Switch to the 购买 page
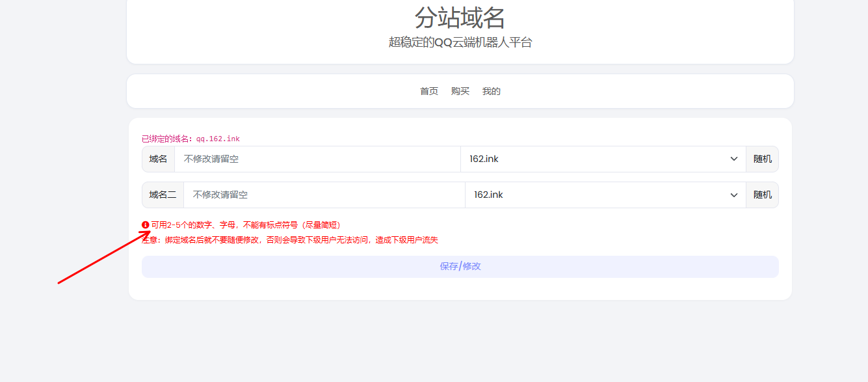 460,91
